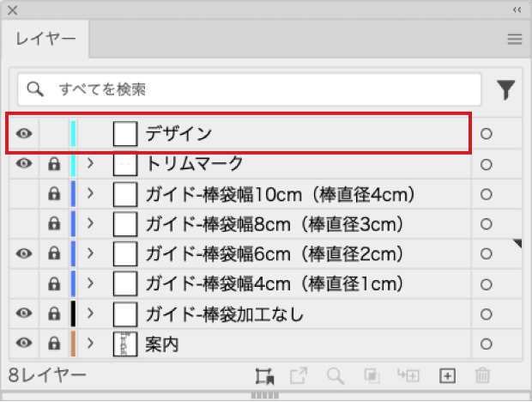The height and width of the screenshot is (402, 532).
Task: Click the Locate Object magnifier icon
Action: coord(336,375)
